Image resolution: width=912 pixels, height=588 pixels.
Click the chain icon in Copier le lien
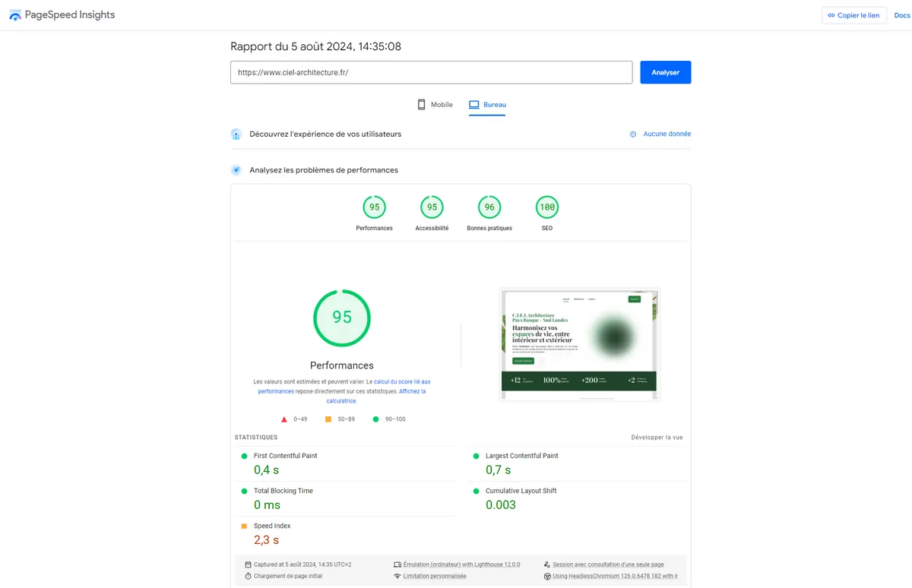[x=831, y=15]
